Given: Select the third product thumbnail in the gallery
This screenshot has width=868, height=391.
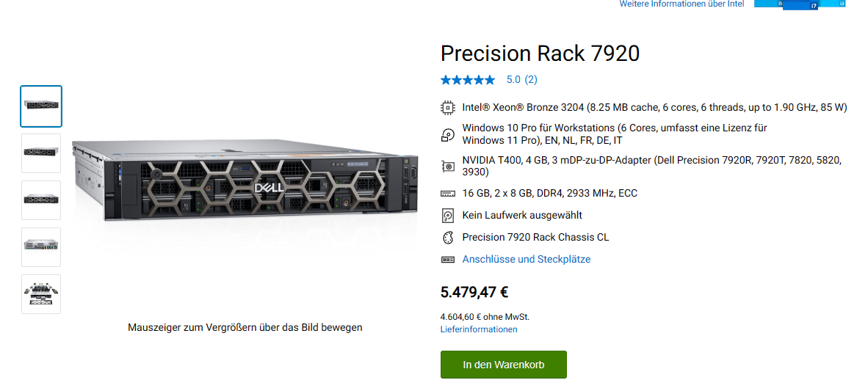Looking at the screenshot, I should [x=41, y=200].
